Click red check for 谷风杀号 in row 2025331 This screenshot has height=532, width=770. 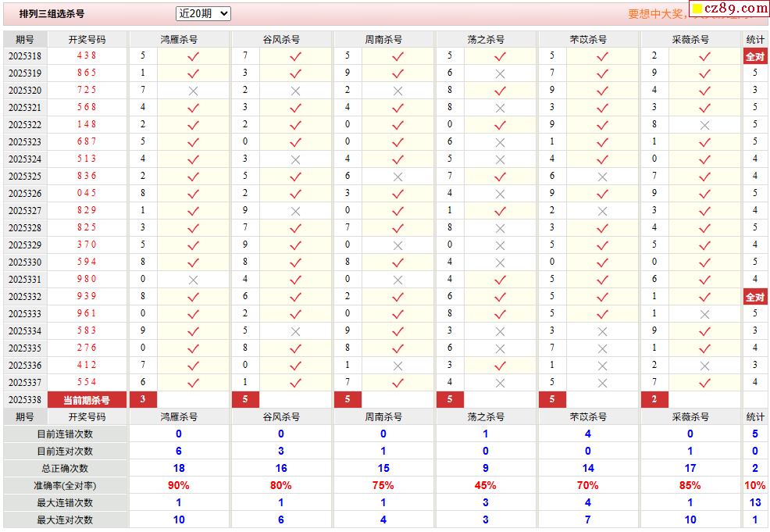coord(295,280)
